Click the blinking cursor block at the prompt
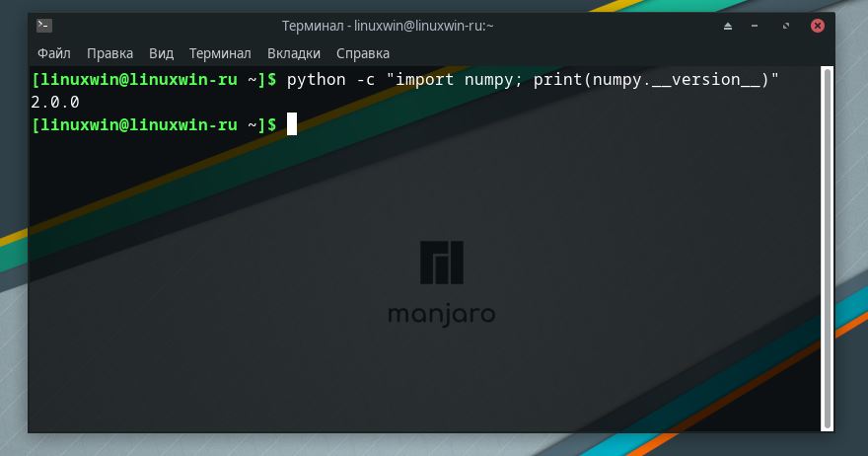Screen dimensions: 868x456 pos(291,124)
